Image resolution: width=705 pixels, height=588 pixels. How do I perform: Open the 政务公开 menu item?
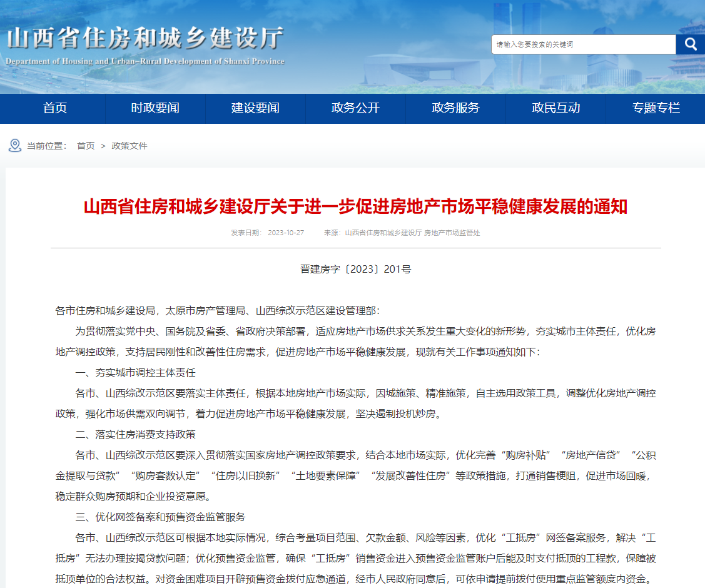355,108
